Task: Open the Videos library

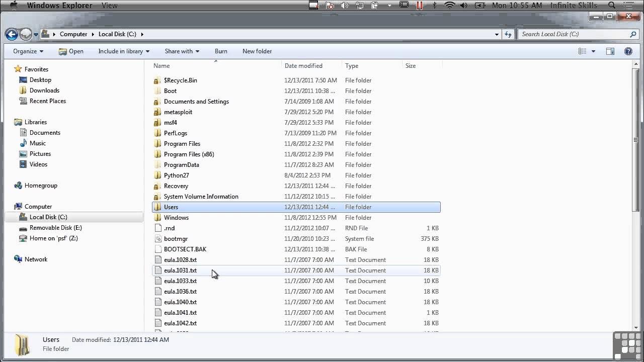Action: 38,164
